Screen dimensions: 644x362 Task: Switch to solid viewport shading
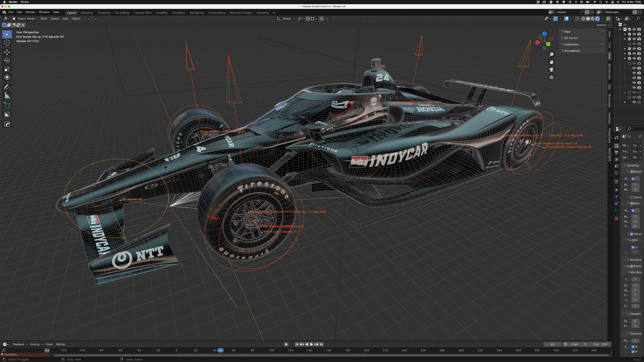coord(588,19)
